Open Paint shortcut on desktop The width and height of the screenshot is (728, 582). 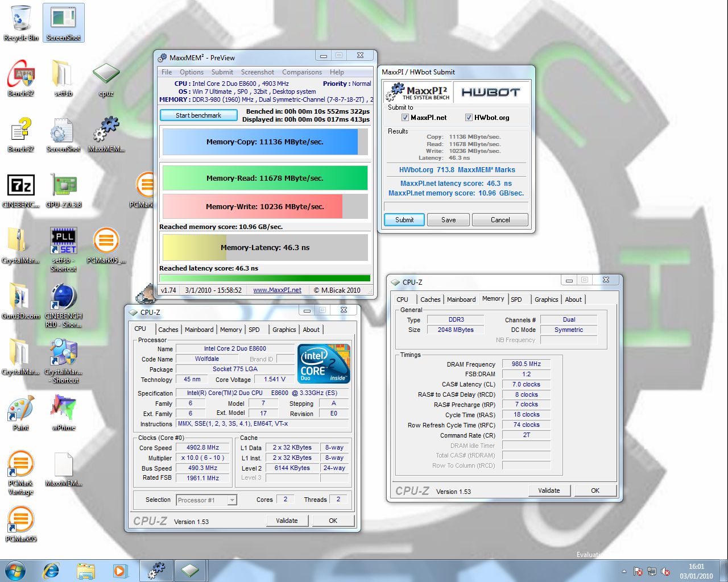(x=20, y=413)
